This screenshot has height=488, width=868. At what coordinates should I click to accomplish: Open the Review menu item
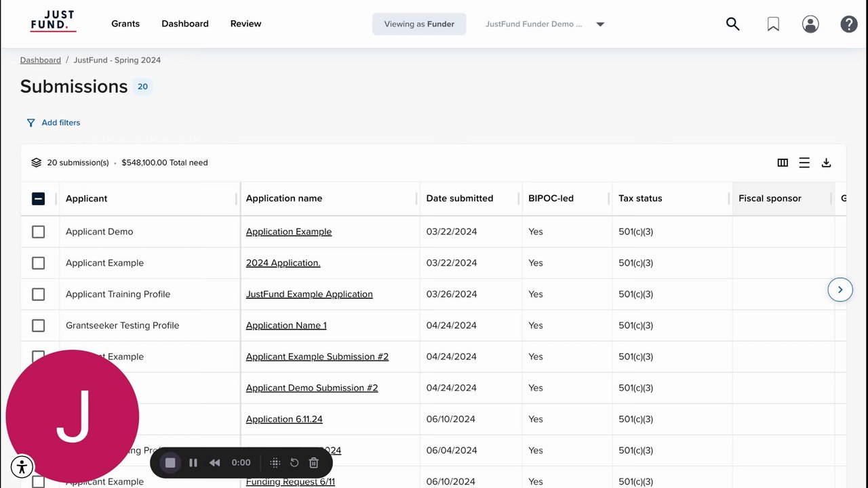tap(245, 24)
